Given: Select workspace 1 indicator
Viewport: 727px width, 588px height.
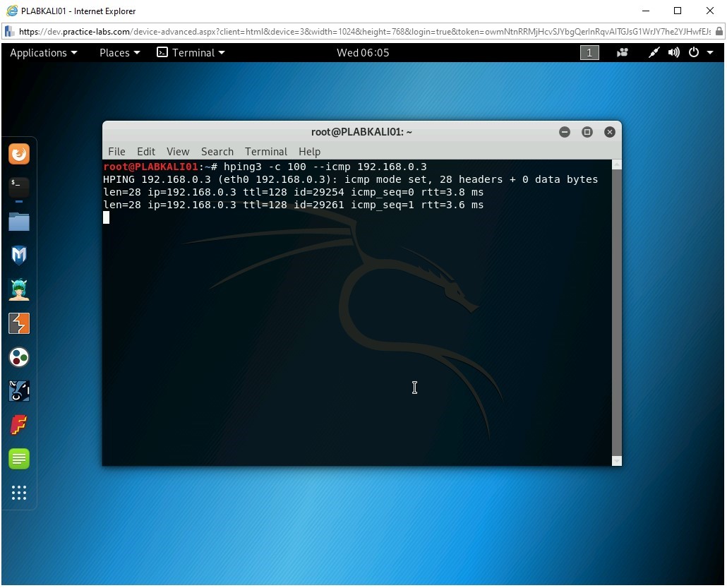Looking at the screenshot, I should coord(589,53).
